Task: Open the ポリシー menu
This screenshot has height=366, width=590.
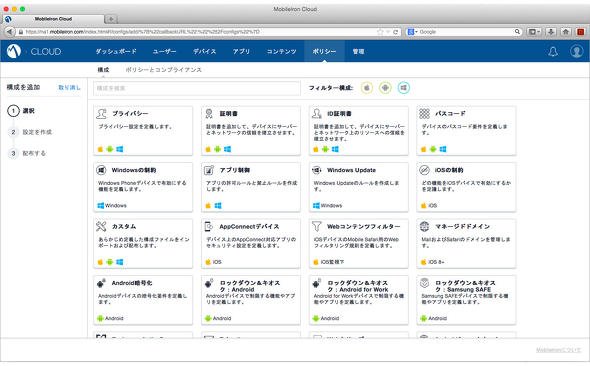Action: click(x=324, y=52)
